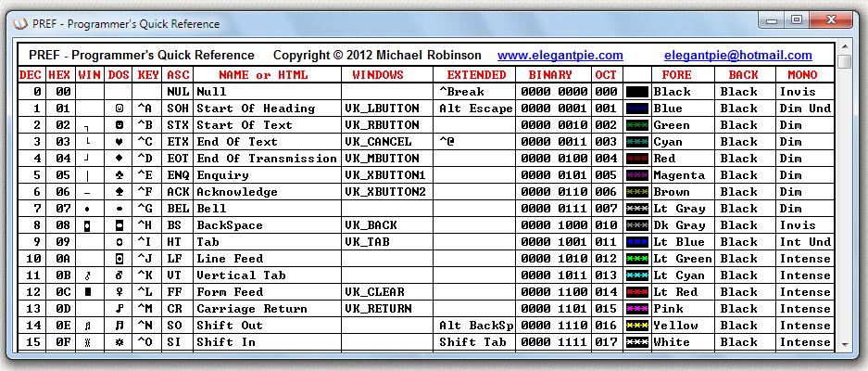The width and height of the screenshot is (868, 371).
Task: Click the NAME or HTML column header
Action: [x=268, y=75]
